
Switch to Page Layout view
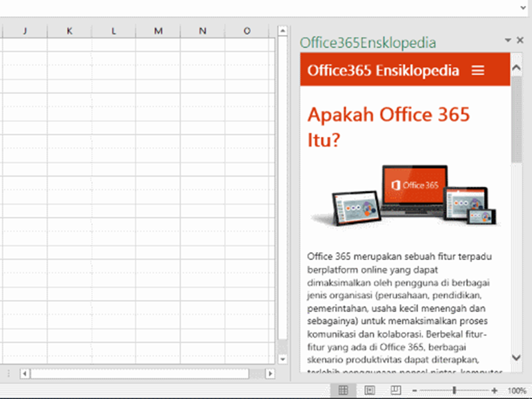370,390
